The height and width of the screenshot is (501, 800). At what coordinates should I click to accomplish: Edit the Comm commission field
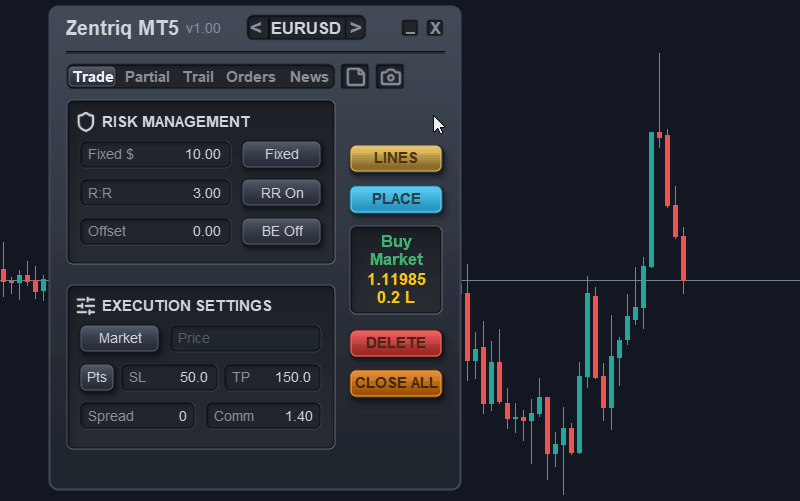coord(263,416)
